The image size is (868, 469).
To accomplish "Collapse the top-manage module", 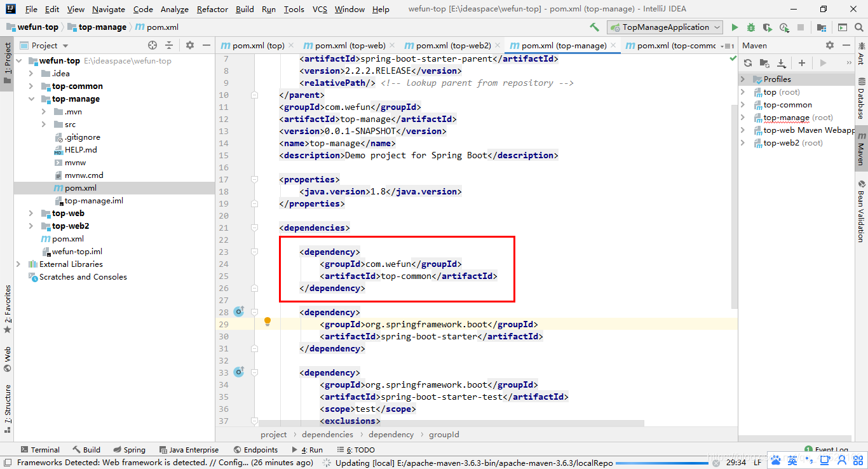I will [x=31, y=99].
